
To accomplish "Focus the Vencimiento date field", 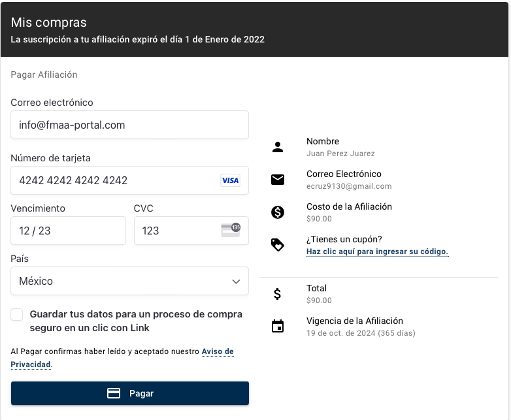I will point(68,231).
